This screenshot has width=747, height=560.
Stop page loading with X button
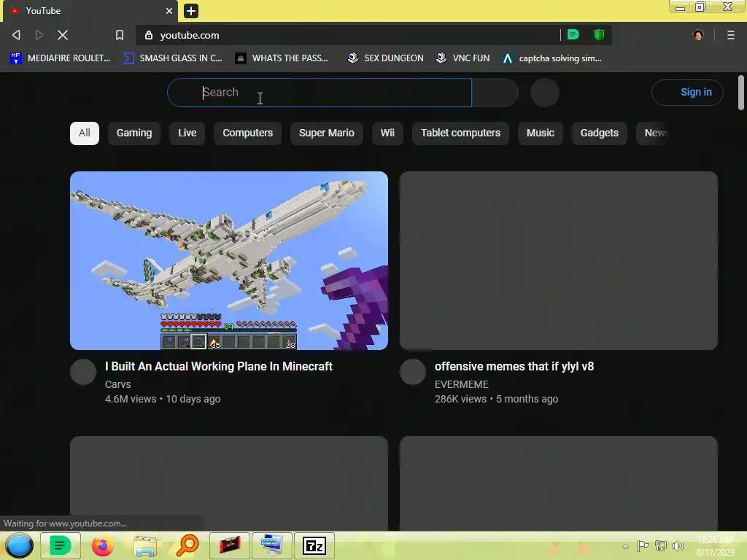[x=63, y=35]
